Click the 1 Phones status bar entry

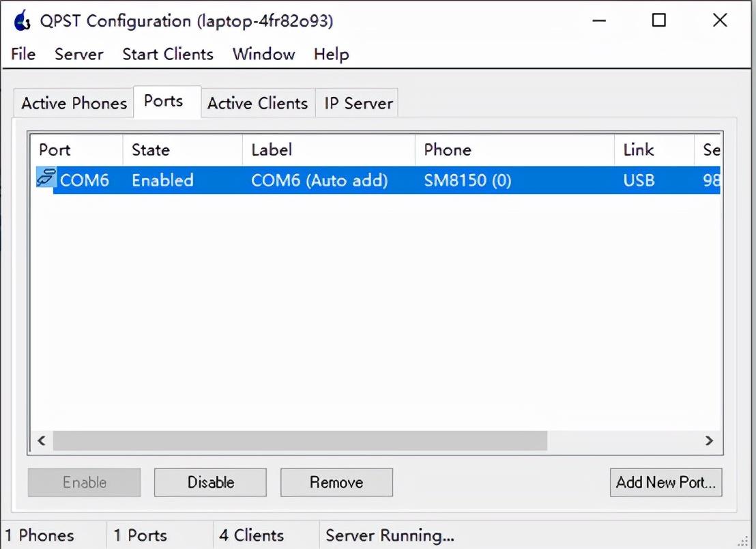(40, 535)
